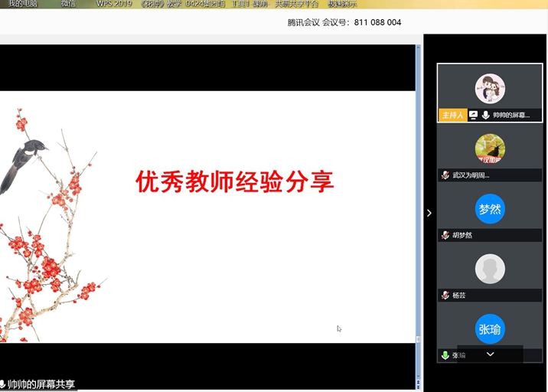The image size is (548, 392).
Task: Open the WPS 2019 shortcut
Action: [114, 4]
